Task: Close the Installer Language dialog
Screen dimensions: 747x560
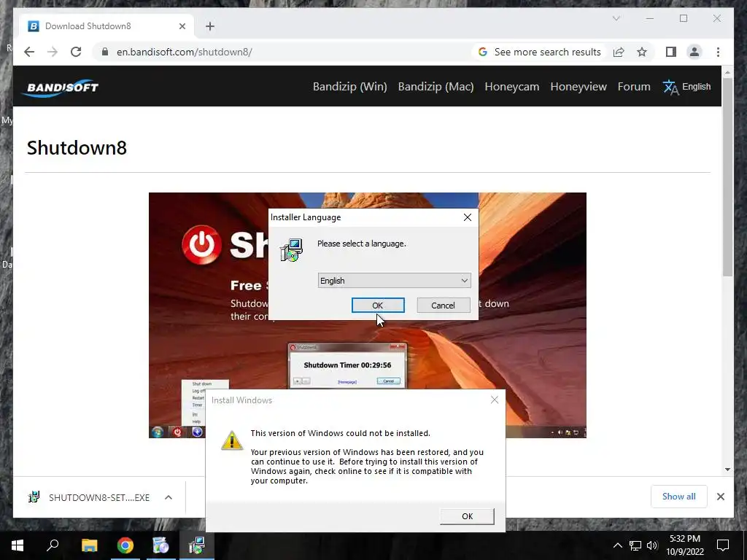Action: [x=468, y=217]
